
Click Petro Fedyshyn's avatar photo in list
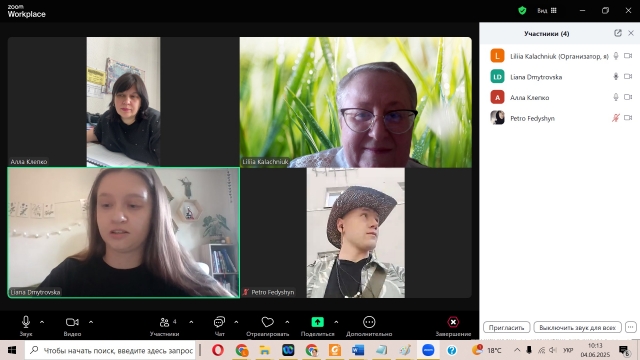click(x=497, y=118)
